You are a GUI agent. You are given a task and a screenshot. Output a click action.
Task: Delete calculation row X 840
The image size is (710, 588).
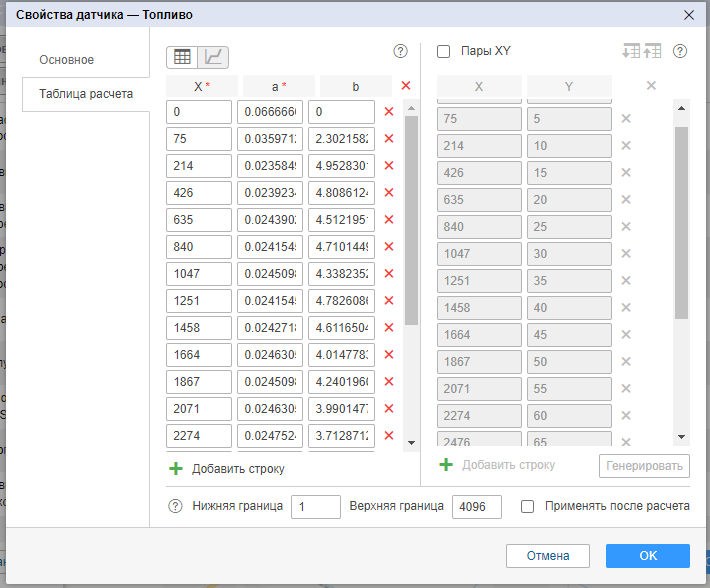click(x=389, y=247)
